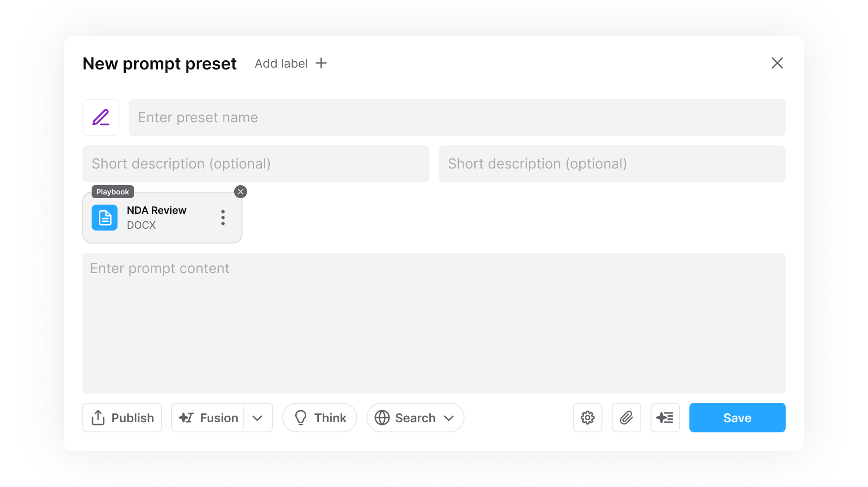Open the settings gear icon

click(x=587, y=418)
